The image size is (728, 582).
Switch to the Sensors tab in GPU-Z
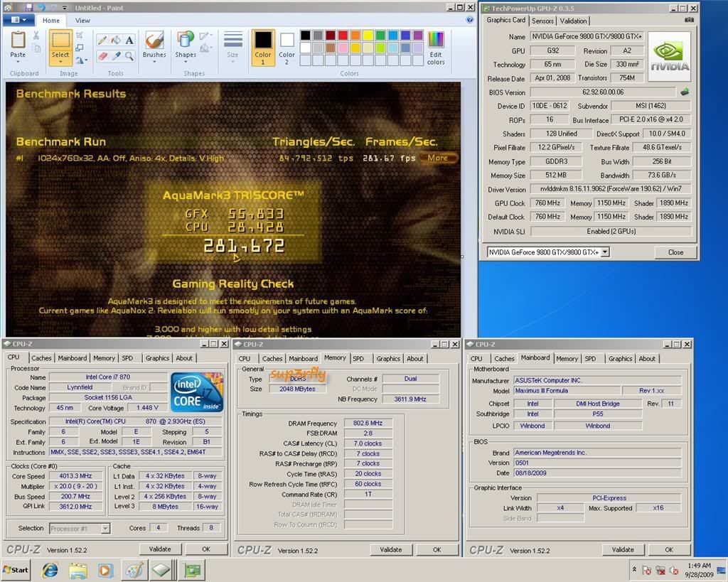(x=542, y=21)
